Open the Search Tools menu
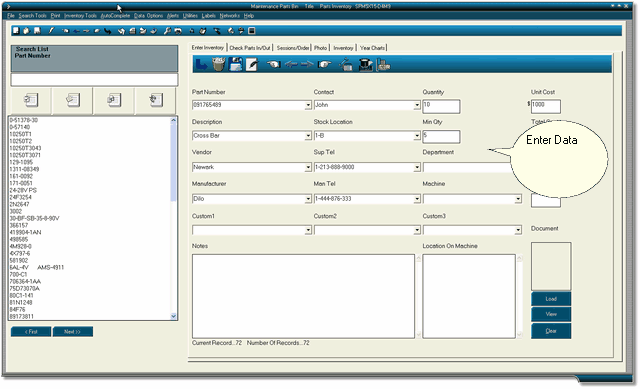Viewport: 640px width, 389px height. tap(33, 16)
